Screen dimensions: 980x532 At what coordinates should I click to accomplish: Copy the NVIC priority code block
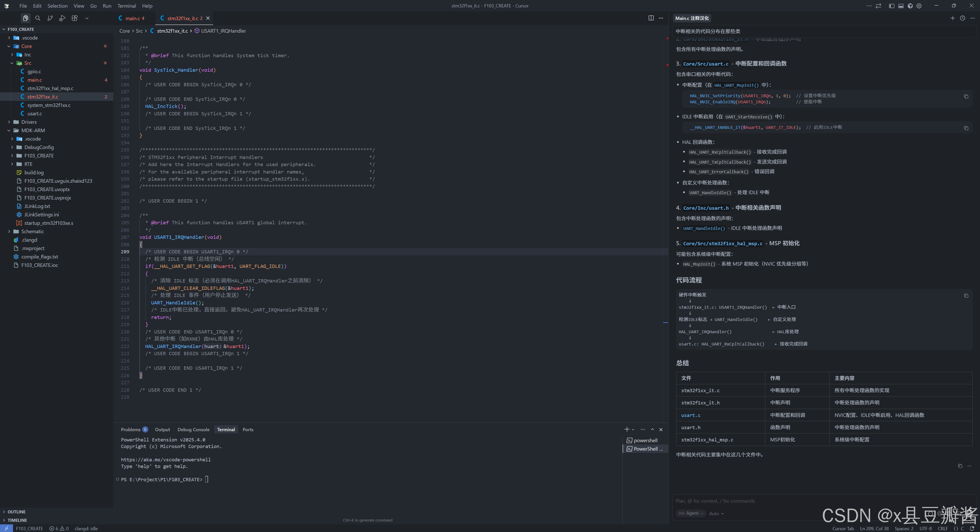point(966,96)
